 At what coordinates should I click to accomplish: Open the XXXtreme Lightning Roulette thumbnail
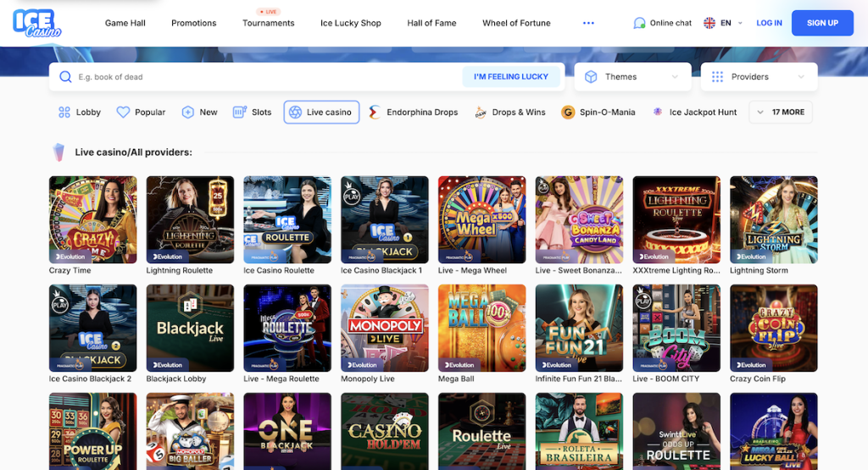coord(676,219)
